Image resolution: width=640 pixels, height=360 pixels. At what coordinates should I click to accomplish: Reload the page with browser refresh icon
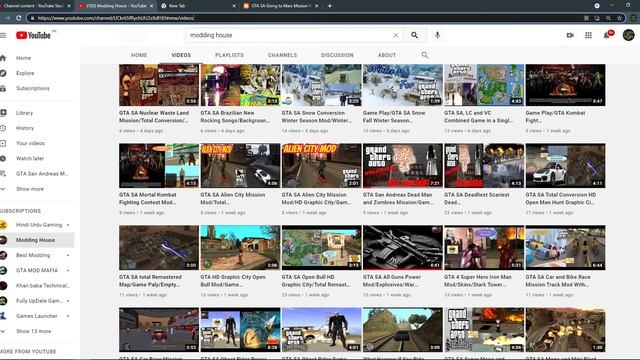tap(19, 18)
